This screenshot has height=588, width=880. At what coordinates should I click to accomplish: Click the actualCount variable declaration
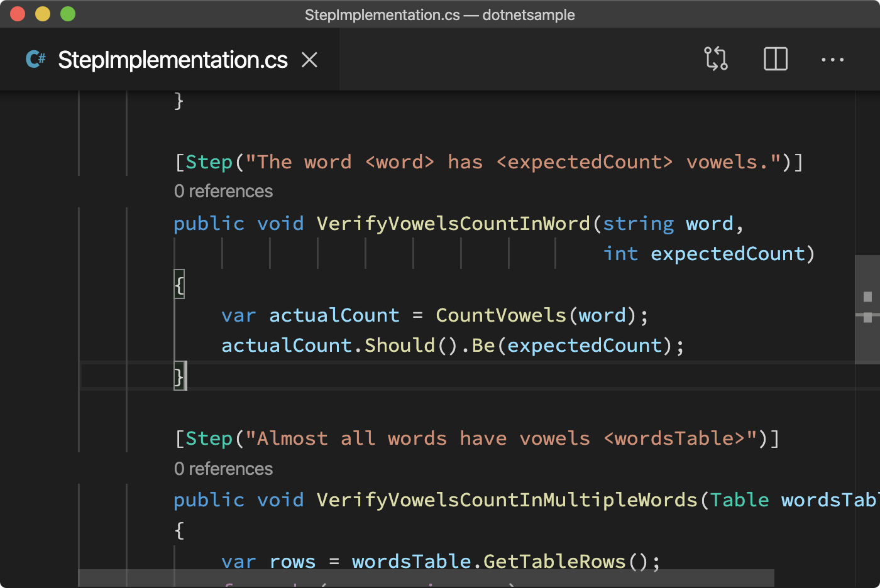[x=334, y=315]
